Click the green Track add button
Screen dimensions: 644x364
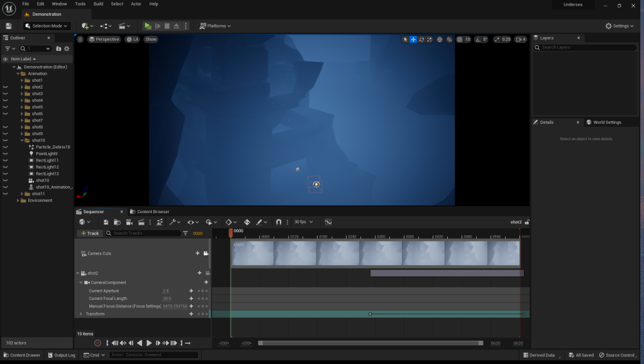[90, 233]
